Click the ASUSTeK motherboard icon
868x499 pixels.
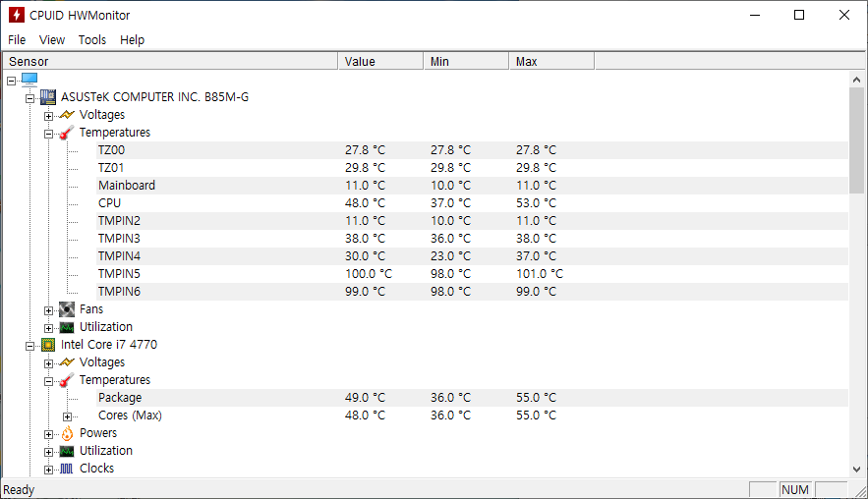48,97
